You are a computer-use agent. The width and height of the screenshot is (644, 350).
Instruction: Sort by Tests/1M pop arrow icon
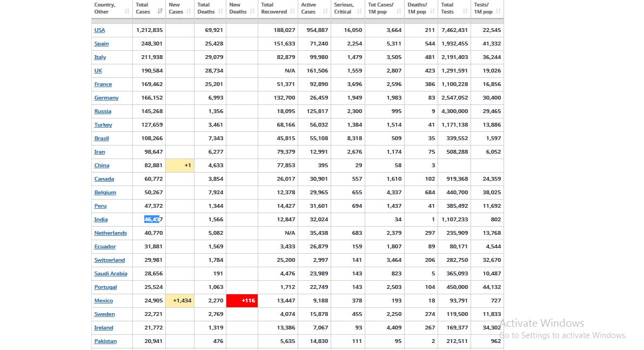[x=498, y=11]
